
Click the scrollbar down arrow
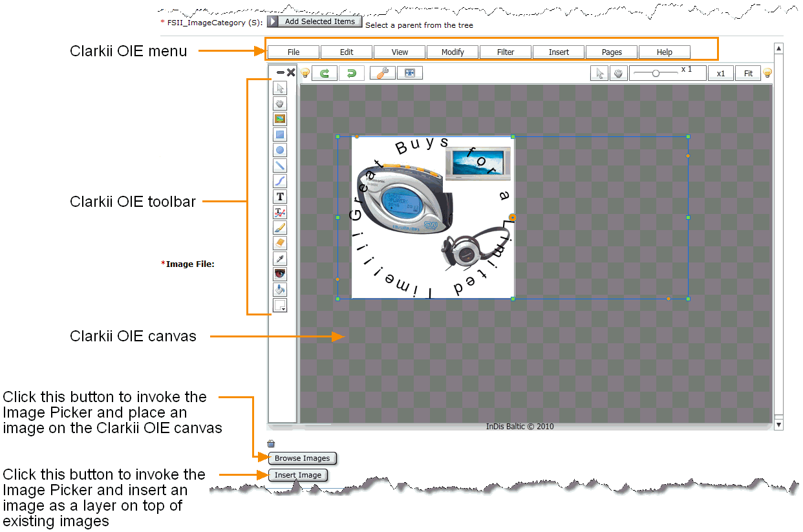pyautogui.click(x=779, y=425)
